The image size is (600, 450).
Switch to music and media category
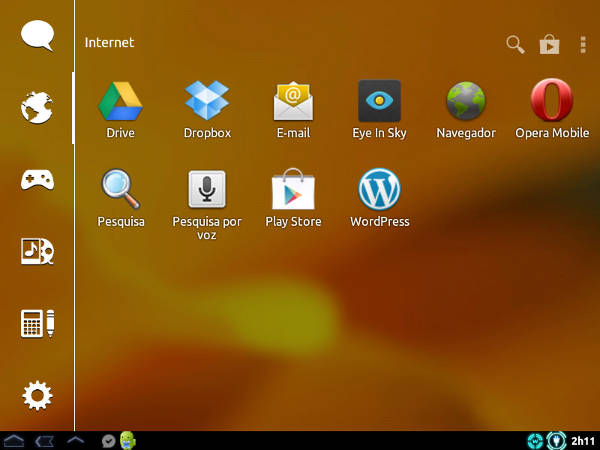(37, 251)
